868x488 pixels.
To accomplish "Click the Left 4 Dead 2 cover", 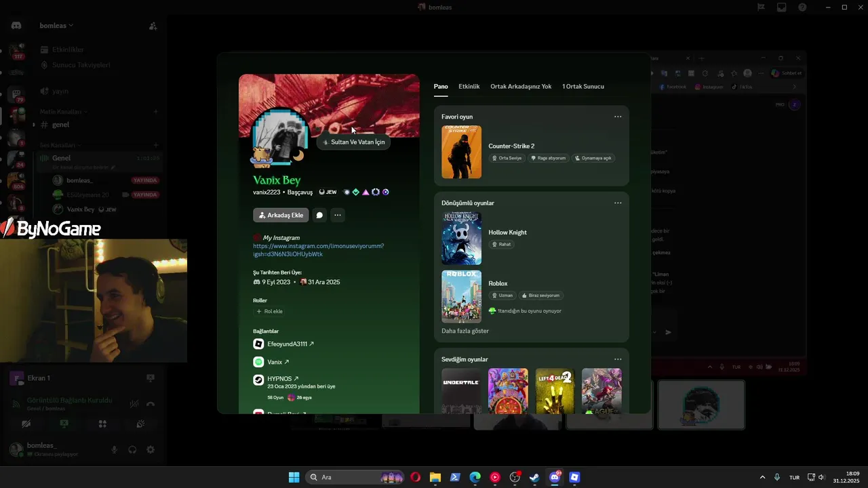I will 555,391.
